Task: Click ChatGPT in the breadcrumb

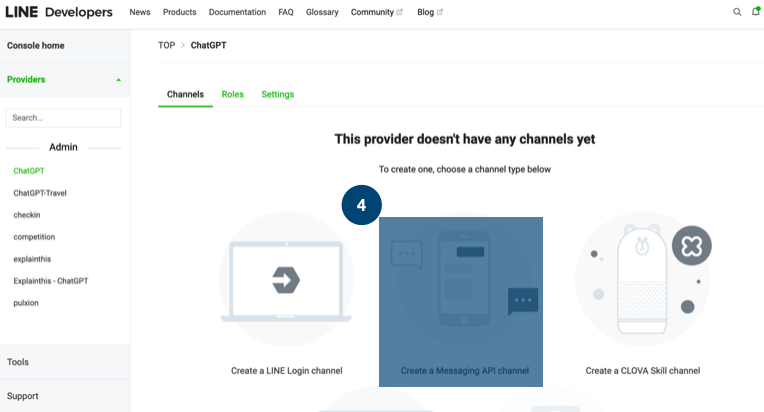Action: [209, 45]
